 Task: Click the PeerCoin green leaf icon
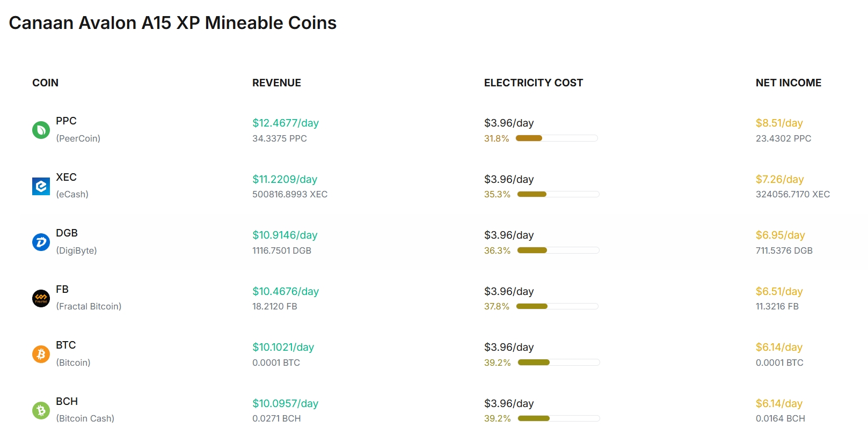(41, 130)
